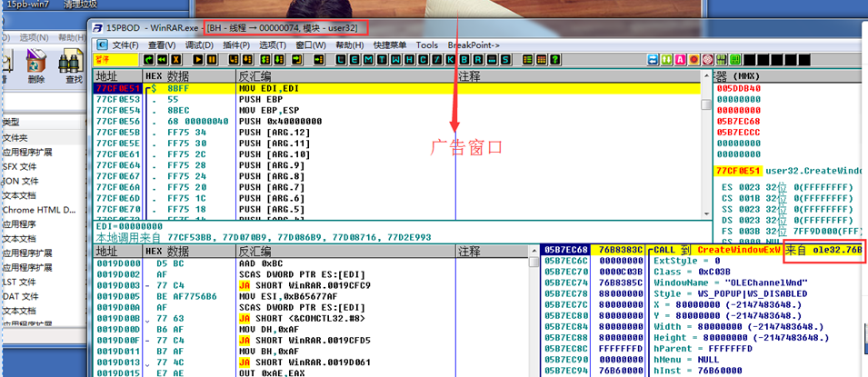Screen dimensions: 868x377
Task: Select the PUSH 0x40000000 instruction row
Action: pyautogui.click(x=397, y=121)
